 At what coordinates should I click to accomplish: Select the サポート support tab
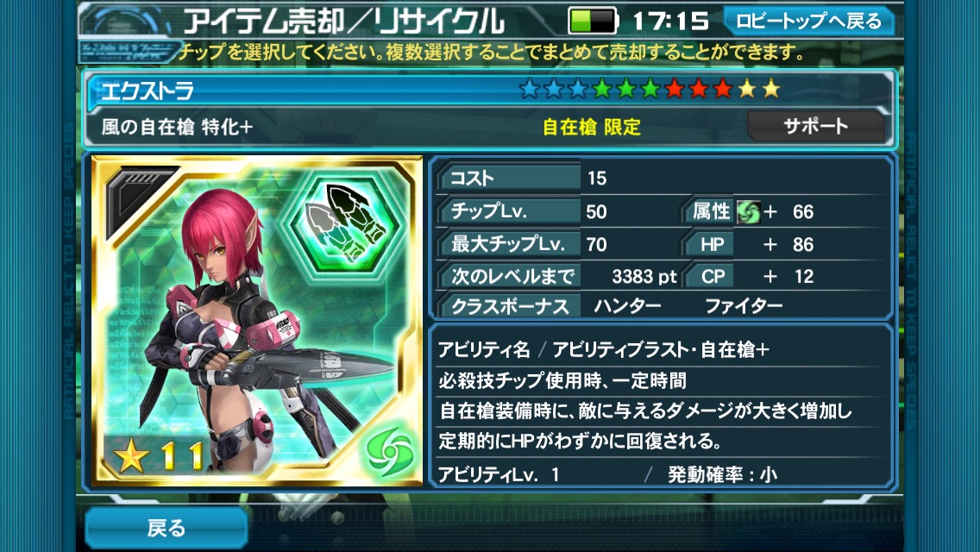pos(815,126)
